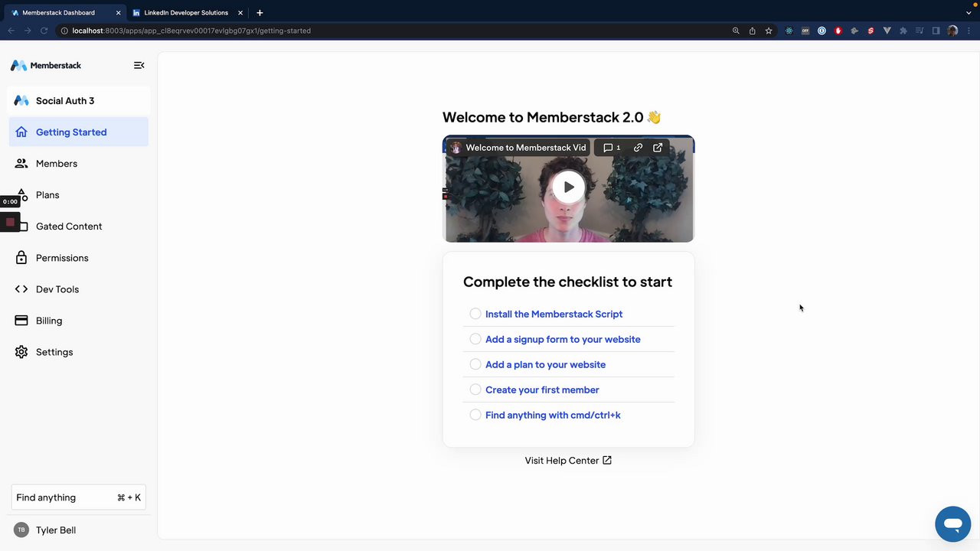Open Add a plan to your website link
Viewport: 980px width, 551px height.
[x=545, y=364]
